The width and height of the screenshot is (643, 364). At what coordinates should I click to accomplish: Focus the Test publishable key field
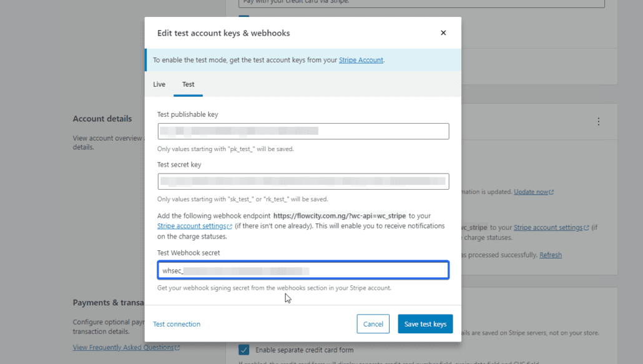[303, 131]
